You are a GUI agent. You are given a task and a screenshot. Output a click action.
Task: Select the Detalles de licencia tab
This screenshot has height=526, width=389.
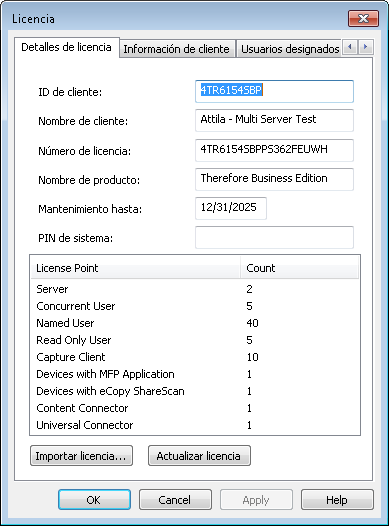[66, 47]
